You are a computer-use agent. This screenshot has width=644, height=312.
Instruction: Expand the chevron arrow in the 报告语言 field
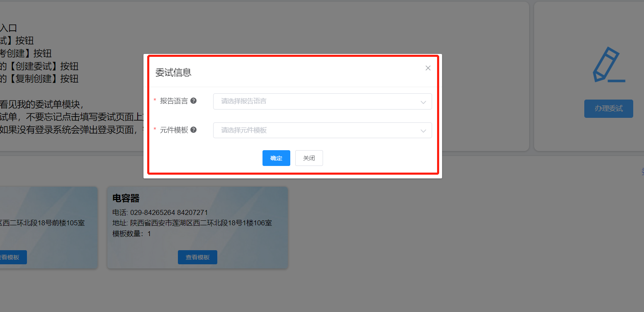pyautogui.click(x=423, y=102)
